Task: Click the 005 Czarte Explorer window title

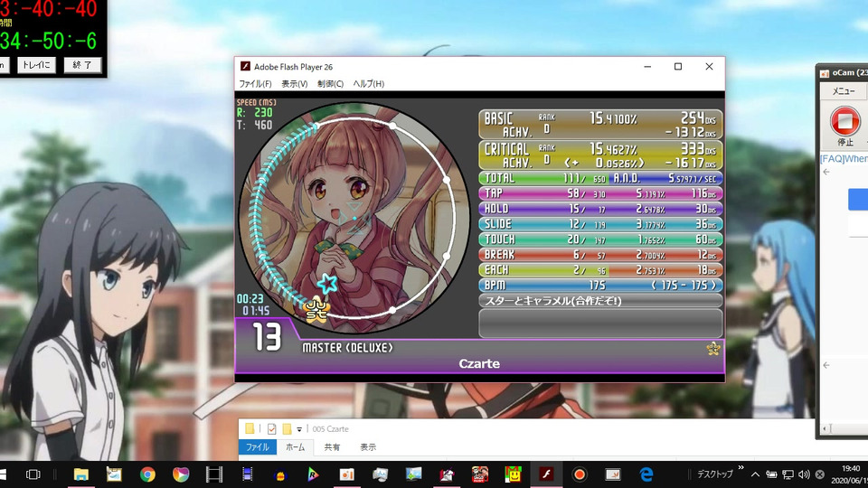Action: (x=331, y=428)
